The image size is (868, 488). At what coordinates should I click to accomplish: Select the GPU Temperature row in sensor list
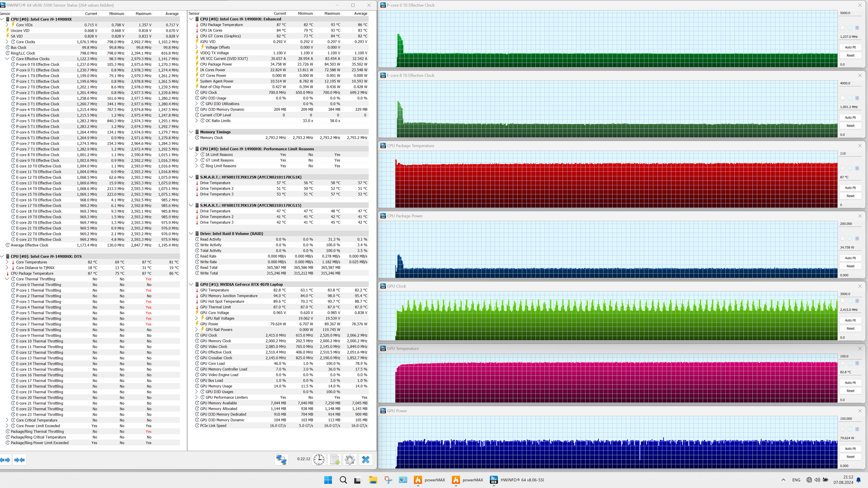215,290
